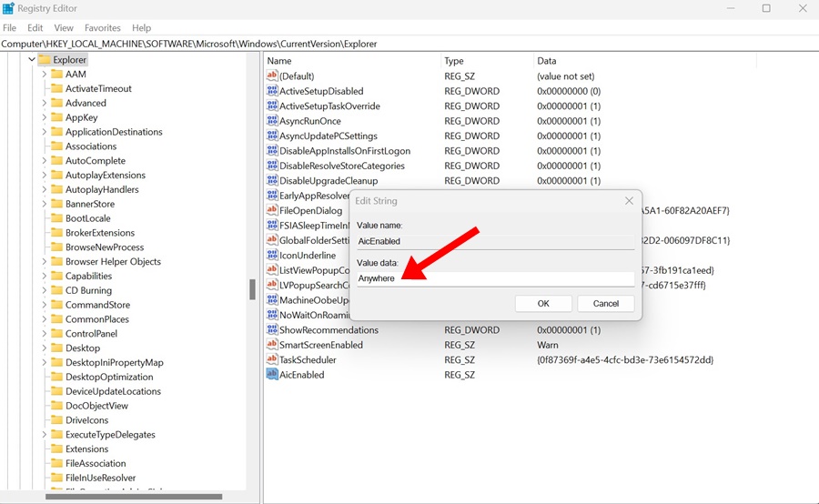Image resolution: width=819 pixels, height=504 pixels.
Task: Click the AsyncRunOnce DWORD icon
Action: click(272, 121)
